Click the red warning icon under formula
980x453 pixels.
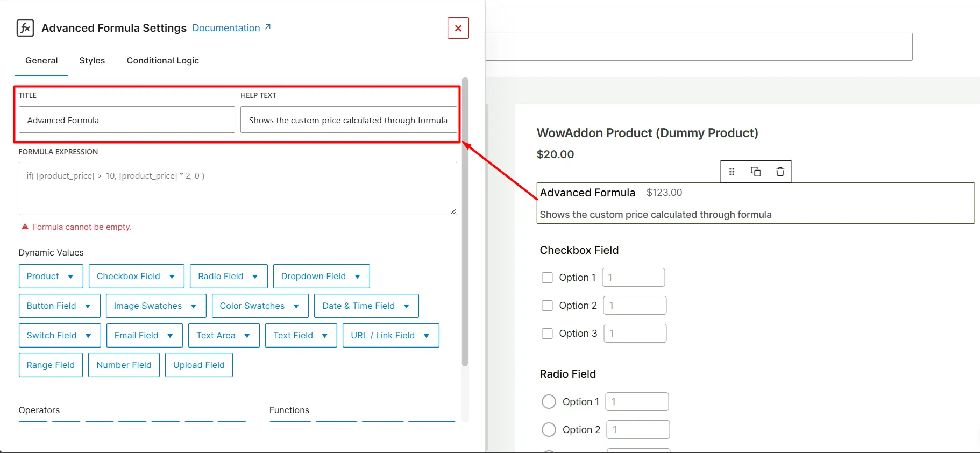pos(25,227)
